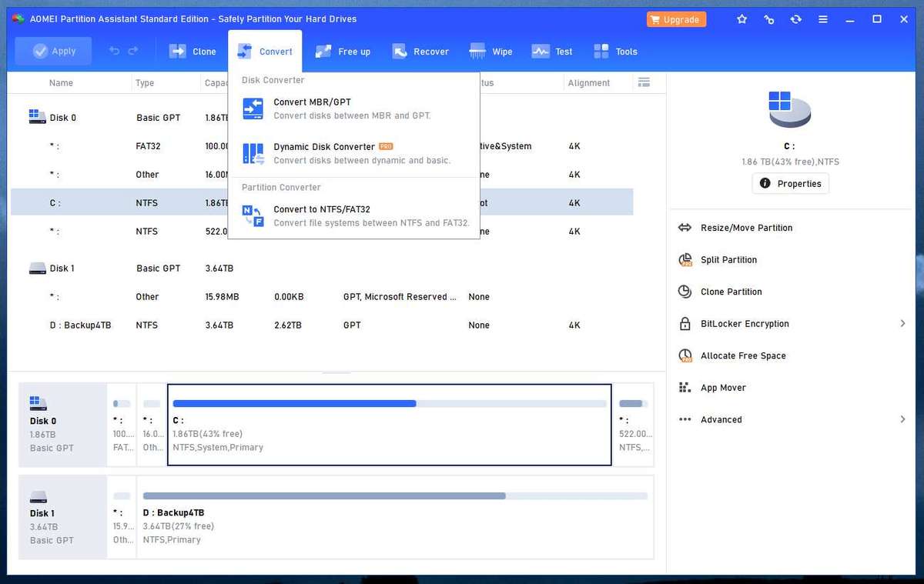Select Disk 1 row in partition list

[322, 269]
